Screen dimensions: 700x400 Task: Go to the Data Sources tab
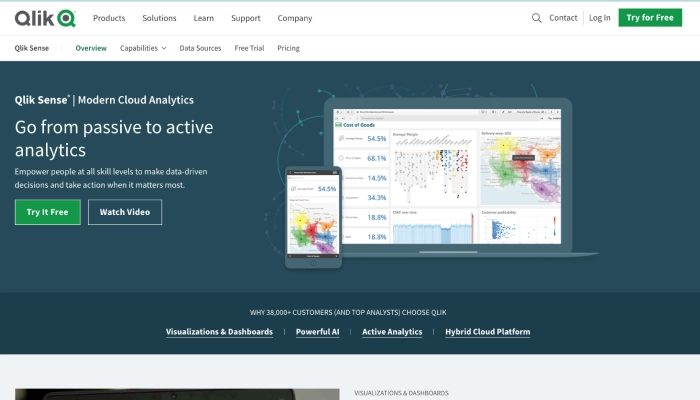click(200, 48)
